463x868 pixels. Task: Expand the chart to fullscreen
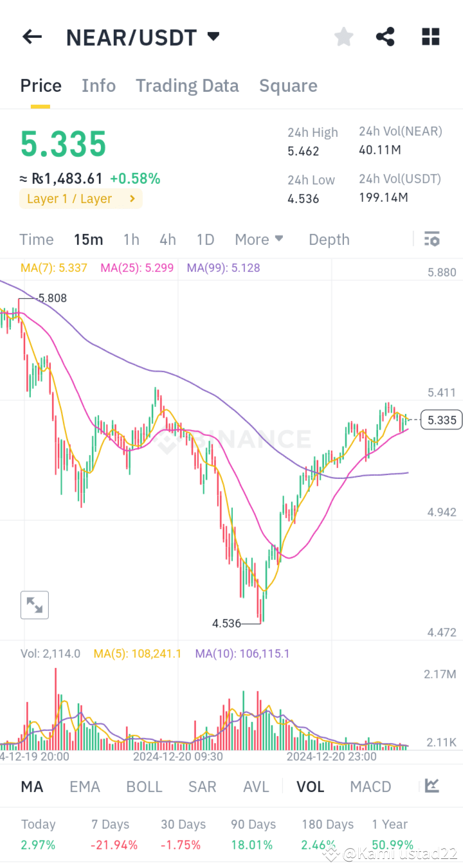tap(34, 604)
